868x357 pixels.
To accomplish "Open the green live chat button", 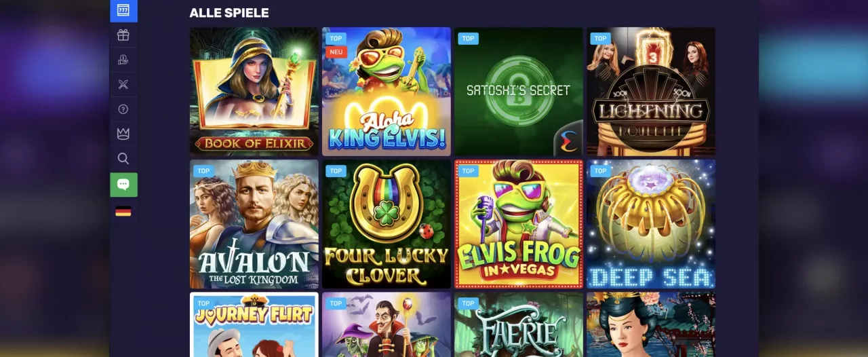I will [x=123, y=185].
